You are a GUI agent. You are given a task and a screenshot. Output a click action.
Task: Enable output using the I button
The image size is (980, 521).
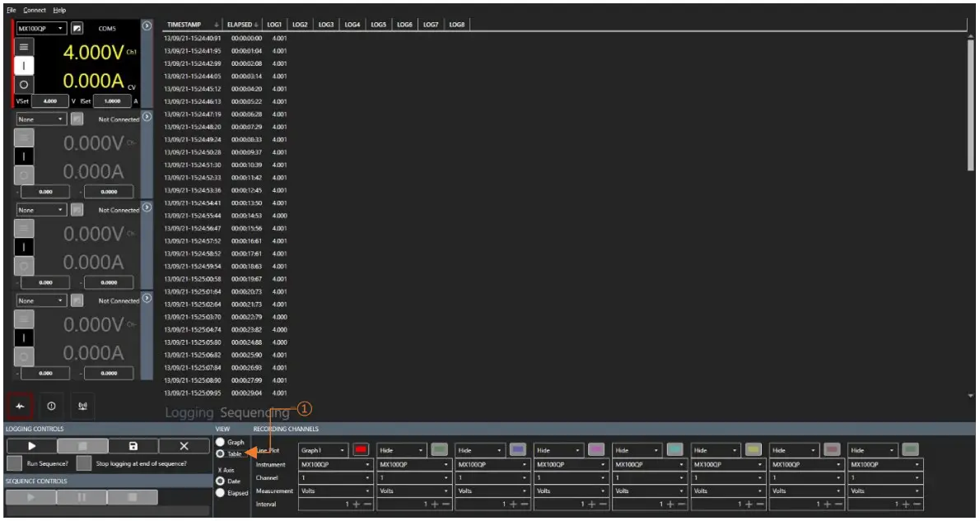point(24,66)
